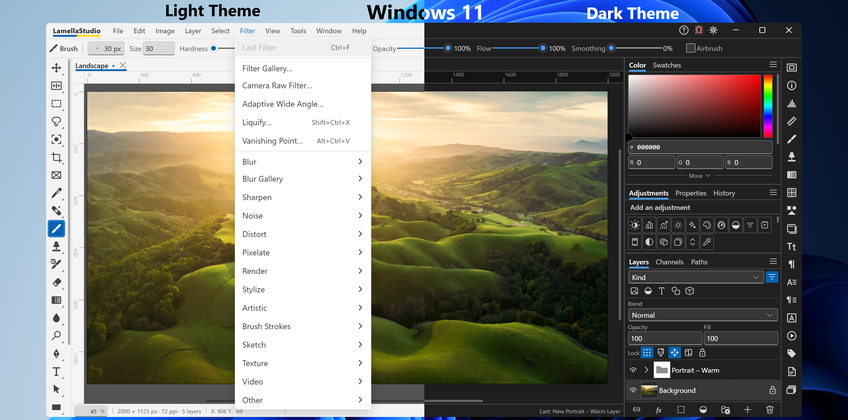Open the Histogram panel icon
848x420 pixels.
(x=792, y=103)
